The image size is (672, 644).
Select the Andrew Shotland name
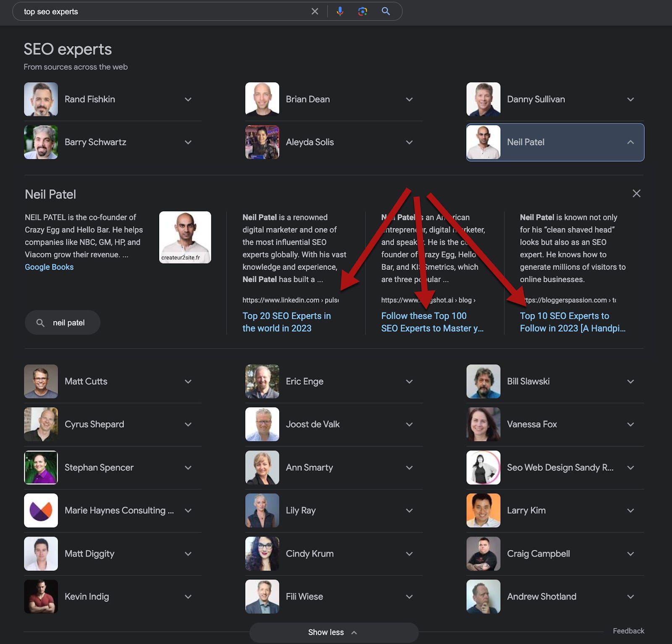(542, 597)
